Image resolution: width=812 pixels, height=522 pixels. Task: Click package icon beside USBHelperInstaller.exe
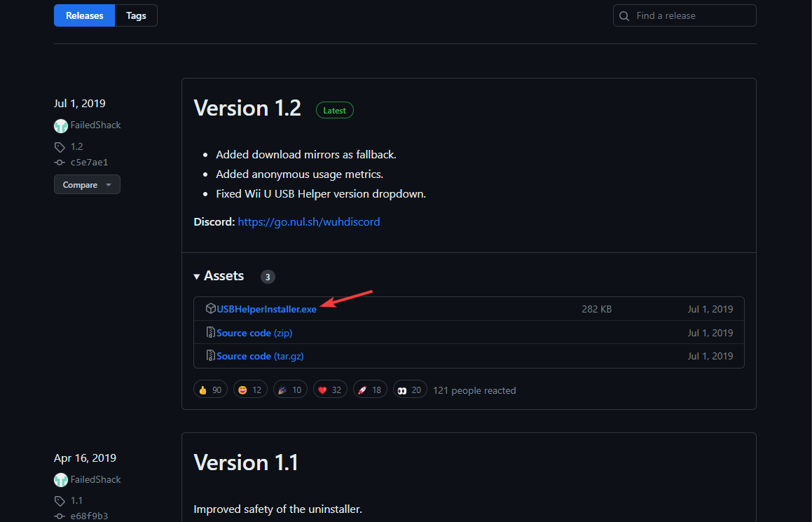click(x=210, y=308)
